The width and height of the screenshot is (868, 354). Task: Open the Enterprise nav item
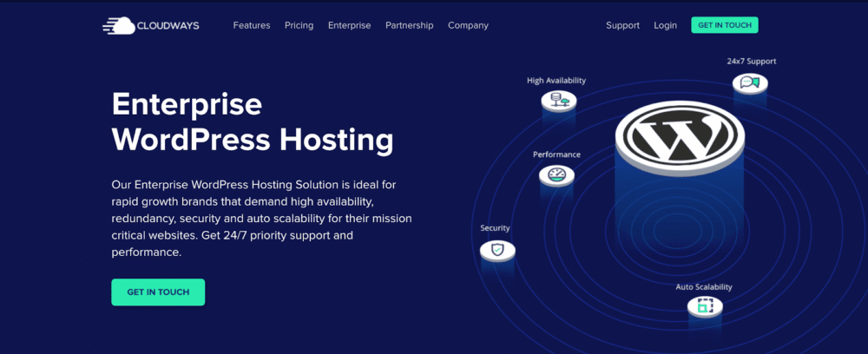349,26
